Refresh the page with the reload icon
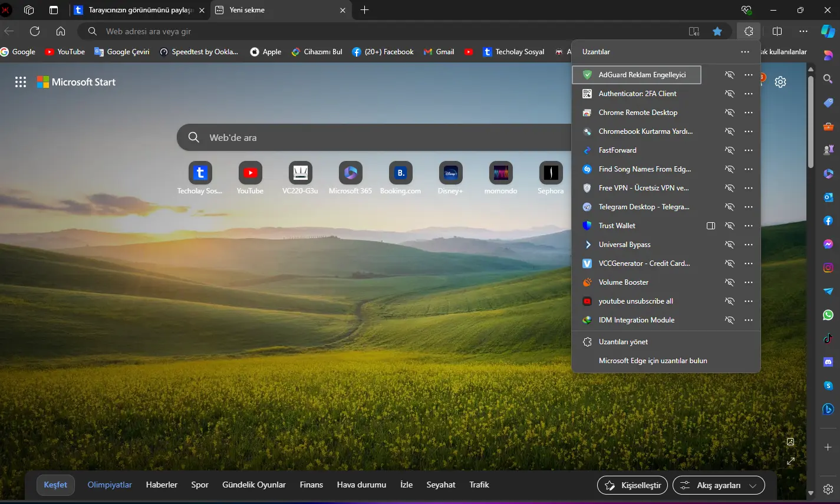Viewport: 840px width, 504px height. [35, 31]
